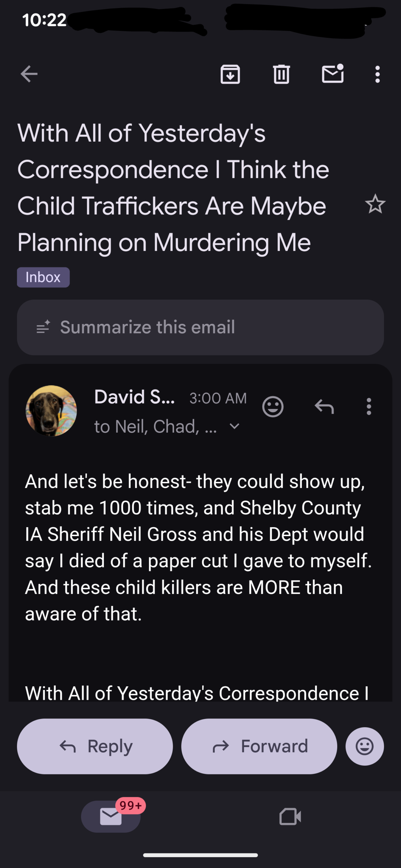Viewport: 401px width, 868px height.
Task: Expand recipient details chevron
Action: click(234, 426)
